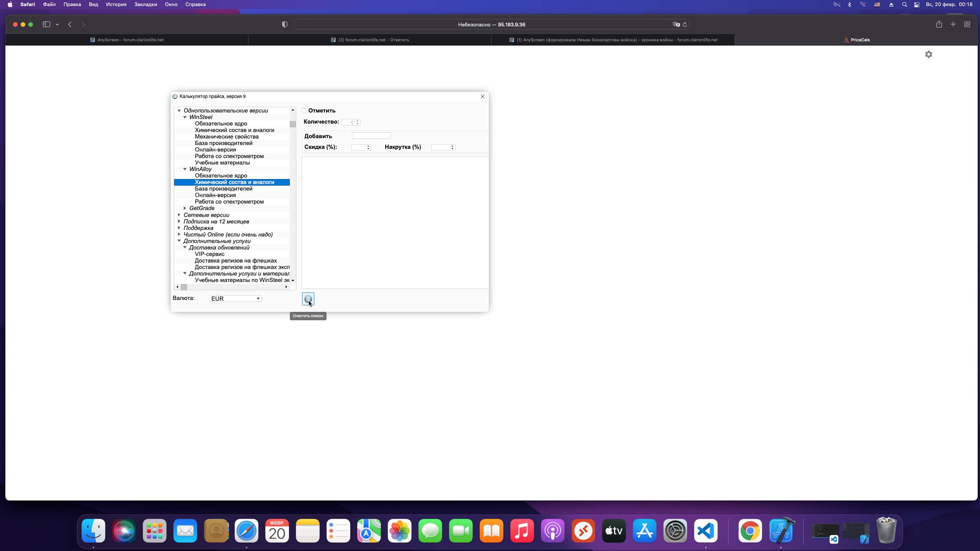The image size is (980, 551).
Task: Check the Отметить checkbox
Action: tap(304, 111)
